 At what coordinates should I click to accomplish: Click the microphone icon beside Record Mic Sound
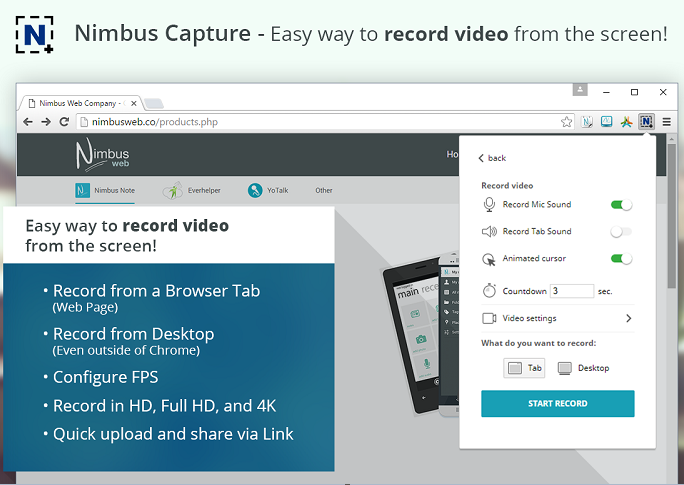tap(489, 205)
